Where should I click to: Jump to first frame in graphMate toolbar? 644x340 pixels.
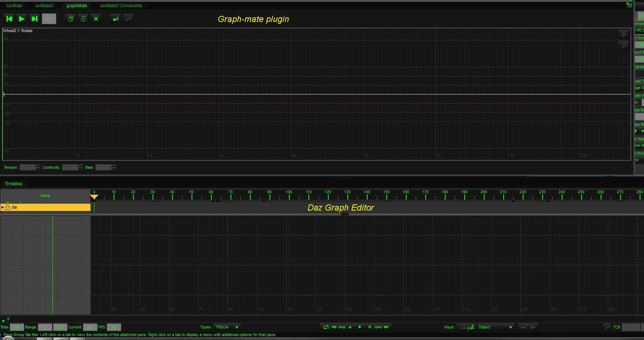[9, 19]
